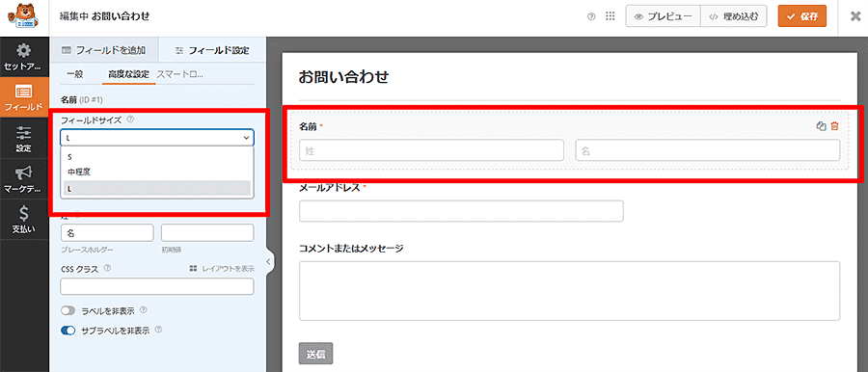Image resolution: width=868 pixels, height=372 pixels.
Task: Click the 編集中 お問い合わせ header title
Action: 104,16
